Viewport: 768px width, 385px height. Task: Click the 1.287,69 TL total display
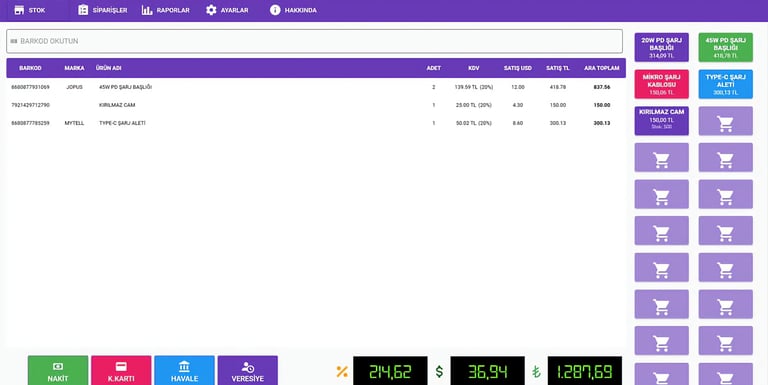point(584,371)
